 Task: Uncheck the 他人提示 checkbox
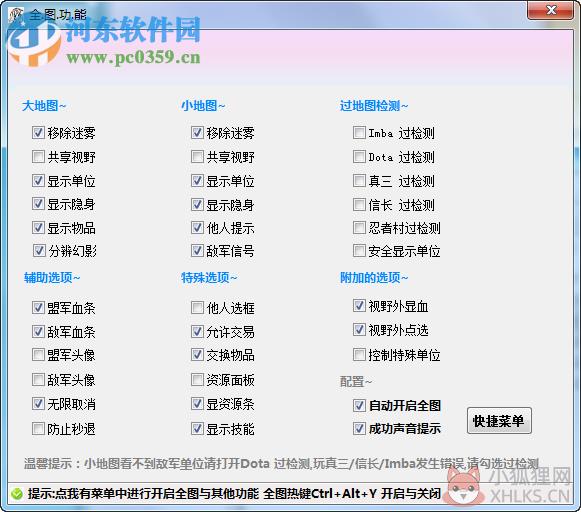pos(197,227)
